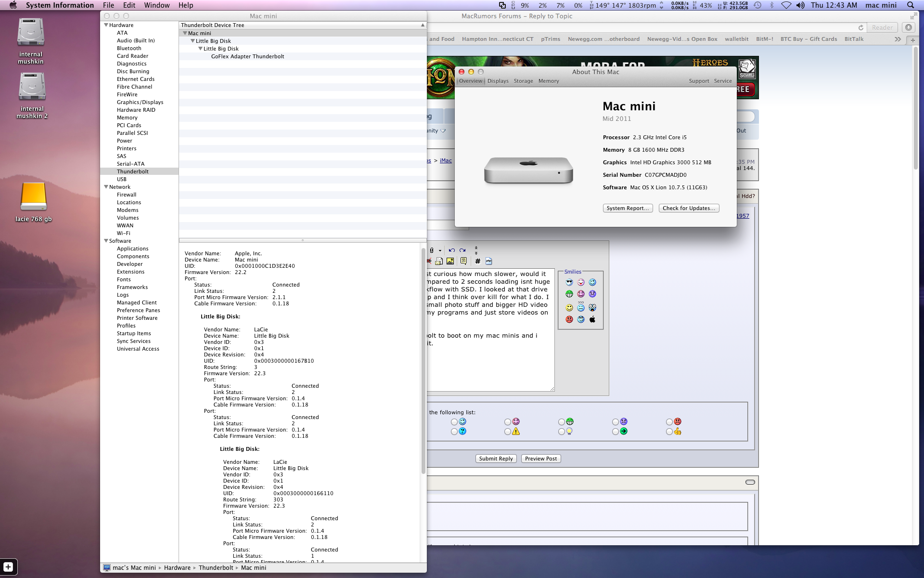Open Support in About This Mac

click(699, 81)
